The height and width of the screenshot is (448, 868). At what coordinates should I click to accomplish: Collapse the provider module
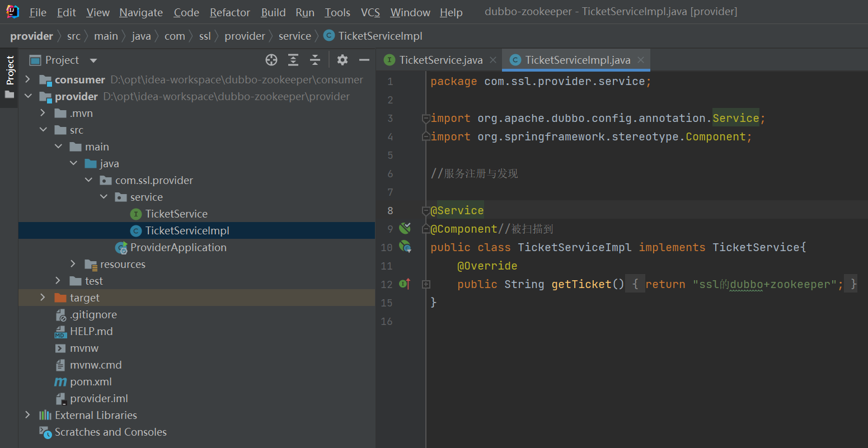27,96
